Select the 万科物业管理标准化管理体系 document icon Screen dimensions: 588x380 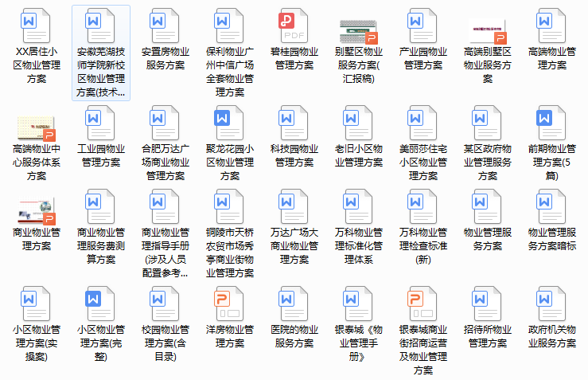click(x=359, y=206)
